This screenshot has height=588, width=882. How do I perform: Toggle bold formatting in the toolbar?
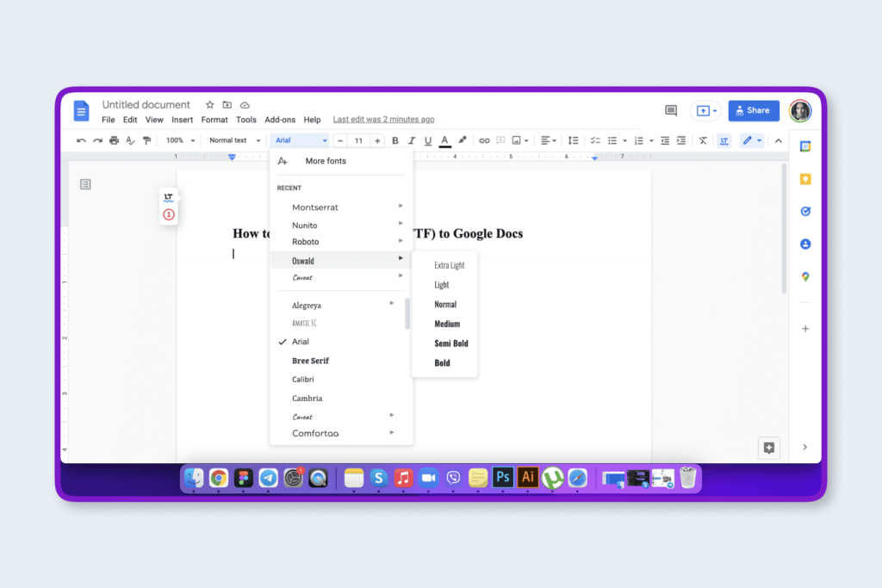tap(394, 140)
